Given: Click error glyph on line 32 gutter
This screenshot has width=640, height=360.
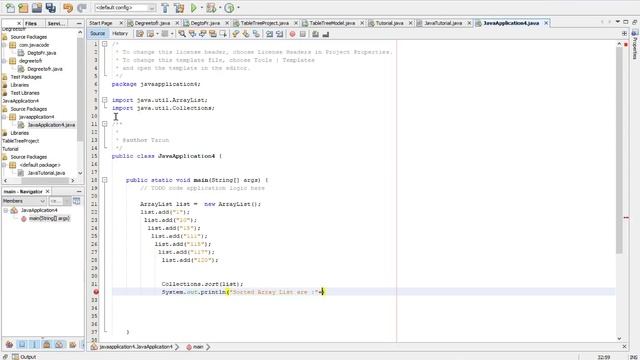Looking at the screenshot, I should (x=96, y=292).
